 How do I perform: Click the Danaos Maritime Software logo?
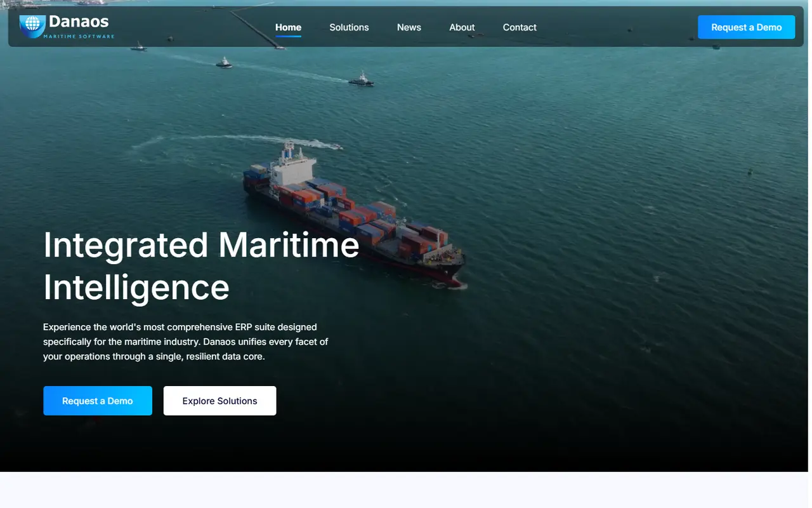[x=67, y=27]
